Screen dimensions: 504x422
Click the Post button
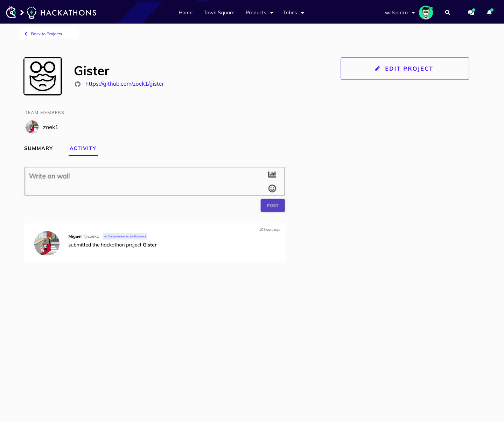point(273,206)
